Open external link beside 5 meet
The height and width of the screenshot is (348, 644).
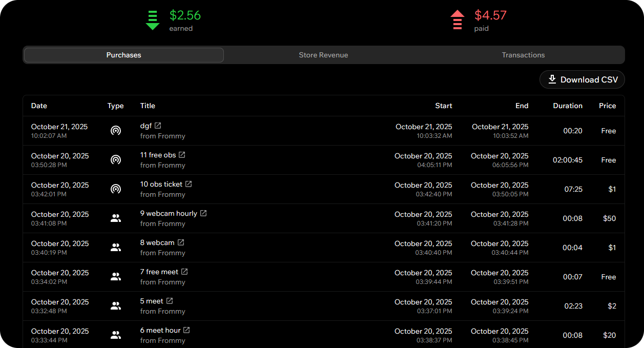(x=170, y=301)
